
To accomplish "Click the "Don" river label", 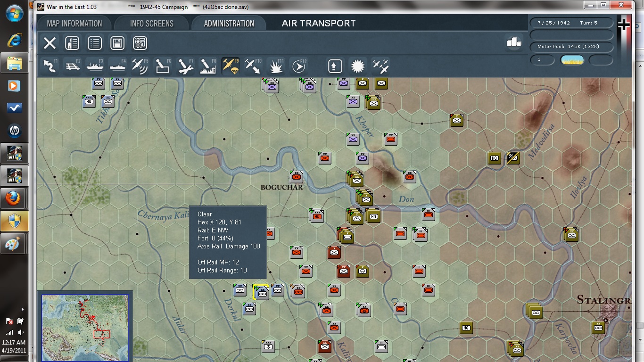I will pyautogui.click(x=406, y=199).
